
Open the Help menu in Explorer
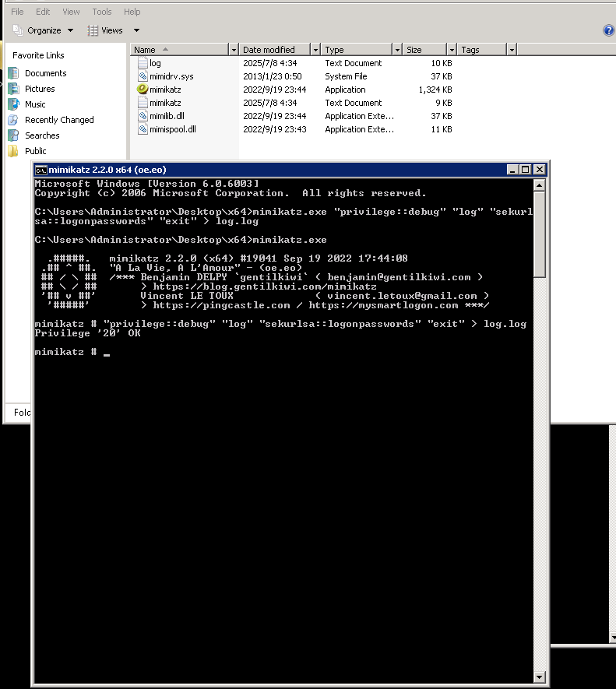tap(132, 12)
